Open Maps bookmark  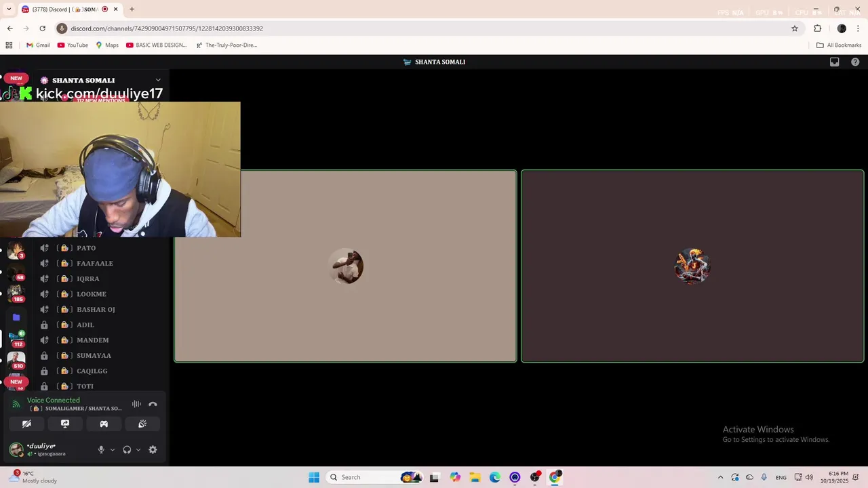pos(107,45)
